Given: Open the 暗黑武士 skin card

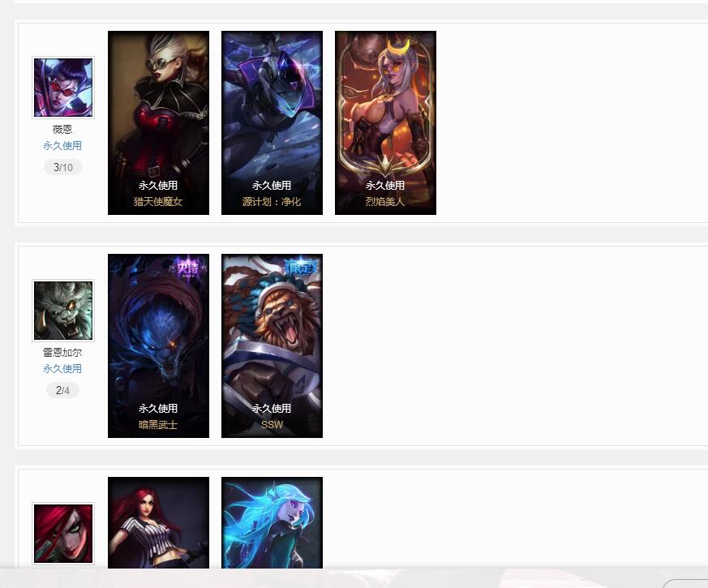Looking at the screenshot, I should (158, 346).
